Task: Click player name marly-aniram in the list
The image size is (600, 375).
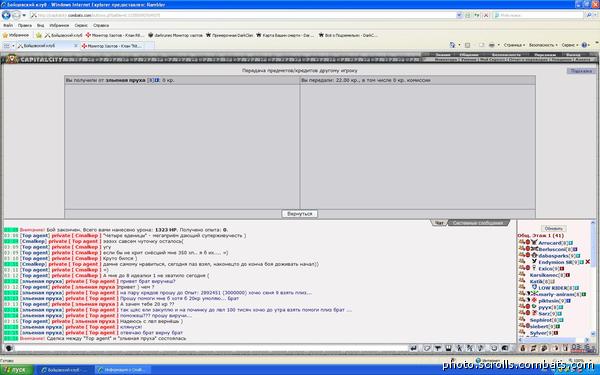Action: pos(557,294)
